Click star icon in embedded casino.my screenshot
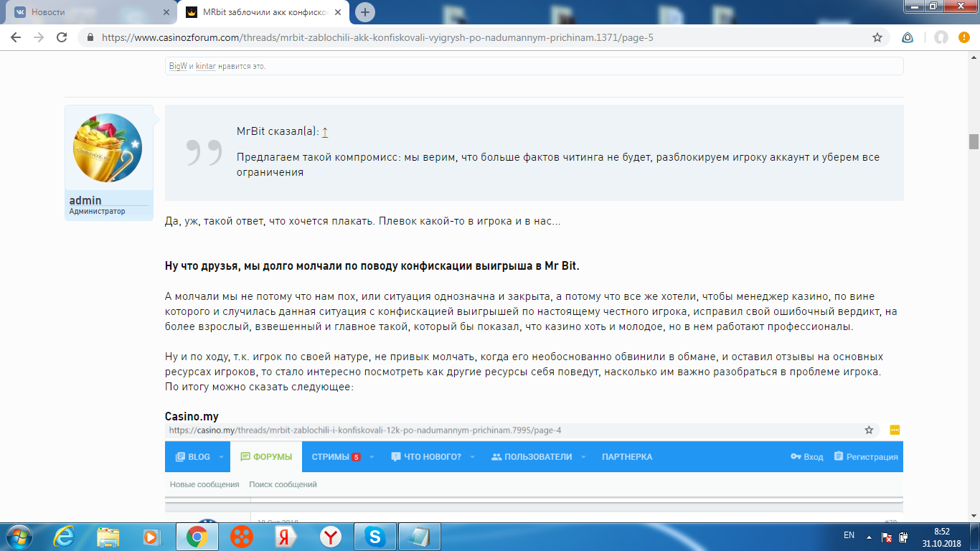 coord(869,430)
